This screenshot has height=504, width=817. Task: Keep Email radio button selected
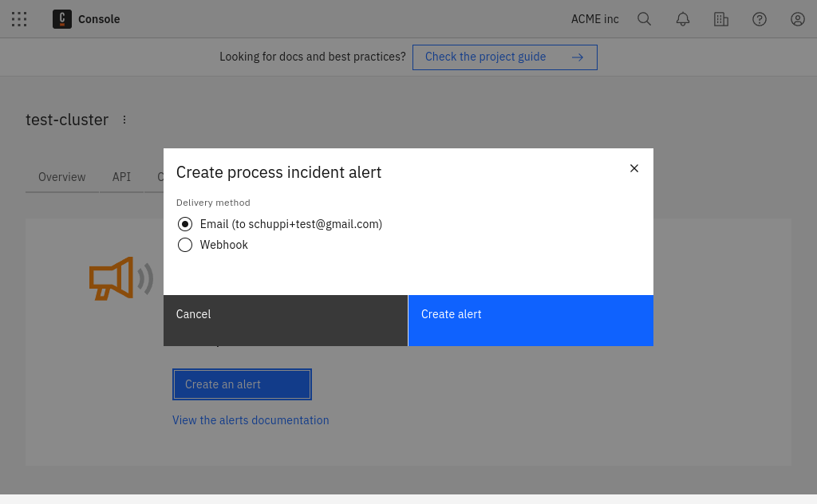185,224
